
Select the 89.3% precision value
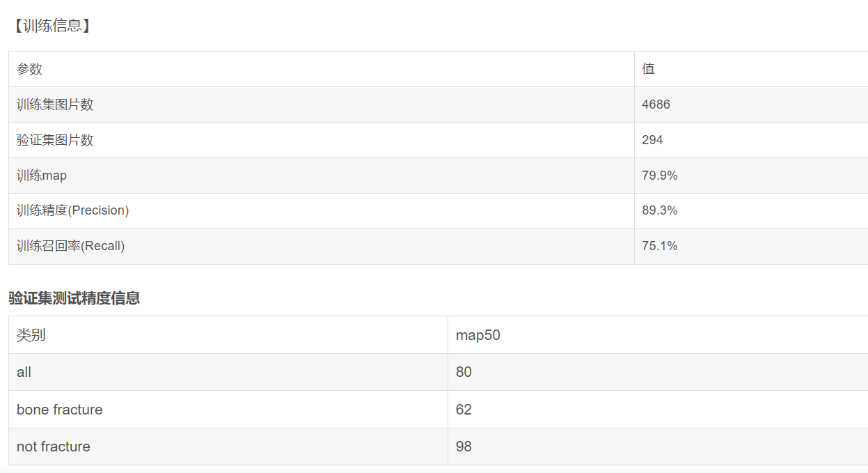[x=660, y=210]
